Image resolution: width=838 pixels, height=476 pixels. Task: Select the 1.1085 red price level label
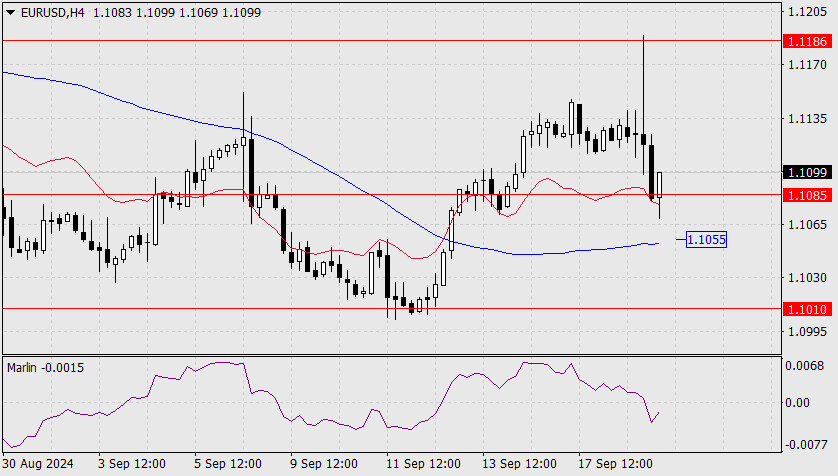point(807,196)
